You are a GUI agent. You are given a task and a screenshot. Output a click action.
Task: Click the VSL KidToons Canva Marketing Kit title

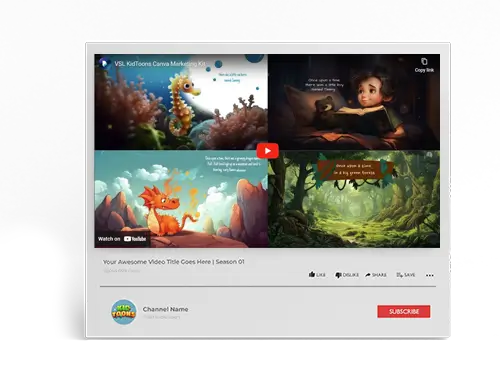click(x=160, y=64)
